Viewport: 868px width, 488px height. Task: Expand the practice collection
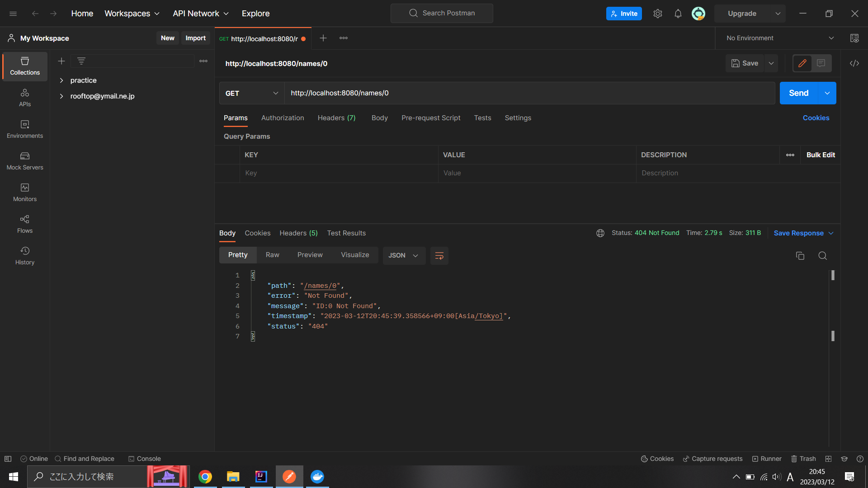[61, 80]
